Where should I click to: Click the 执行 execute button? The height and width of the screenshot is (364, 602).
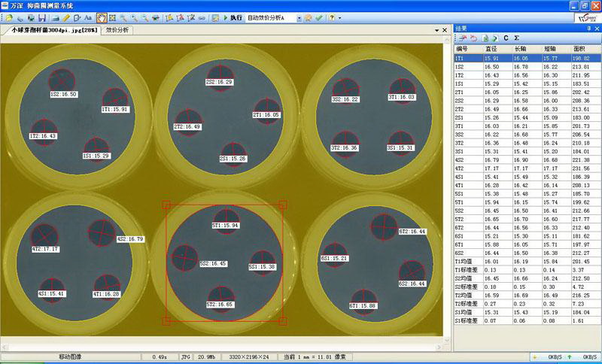pyautogui.click(x=236, y=17)
